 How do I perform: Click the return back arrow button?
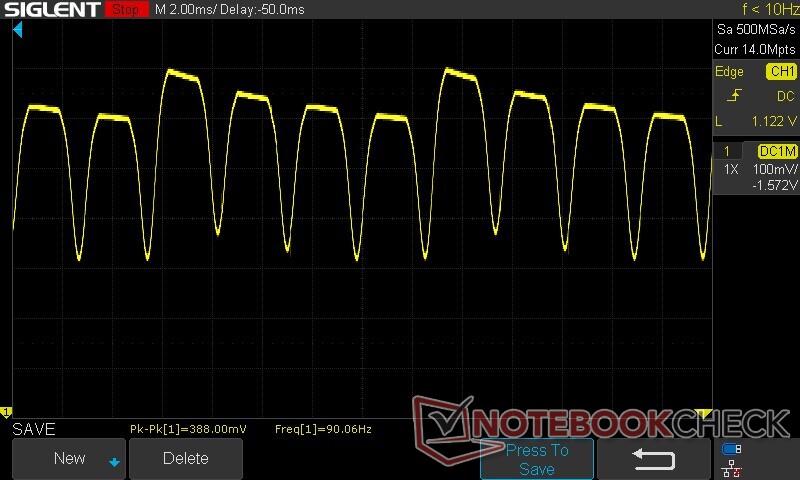(654, 459)
